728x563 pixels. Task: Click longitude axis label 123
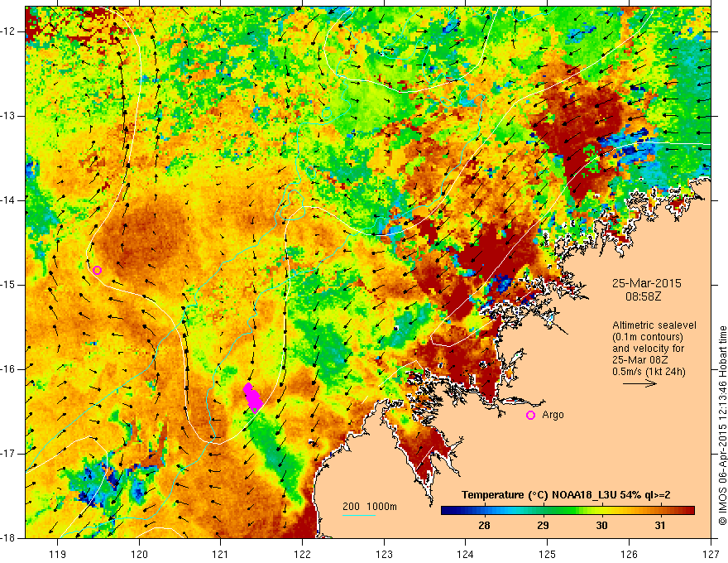tap(384, 555)
